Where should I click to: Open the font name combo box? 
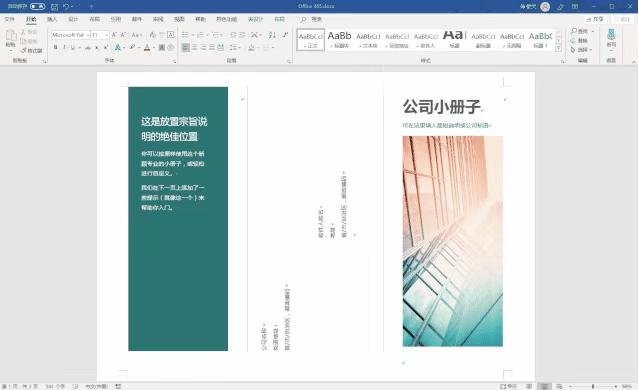pyautogui.click(x=70, y=35)
